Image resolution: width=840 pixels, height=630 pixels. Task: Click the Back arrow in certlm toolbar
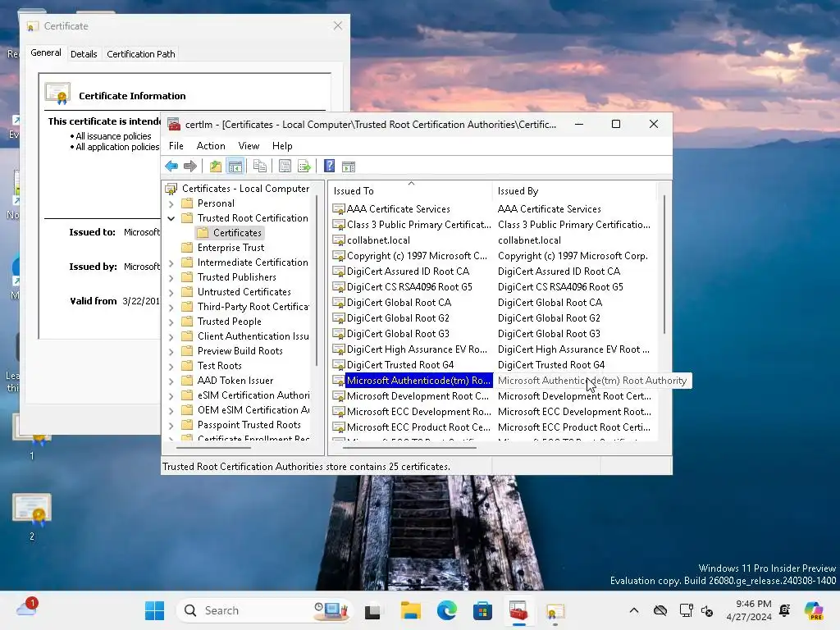(x=171, y=166)
